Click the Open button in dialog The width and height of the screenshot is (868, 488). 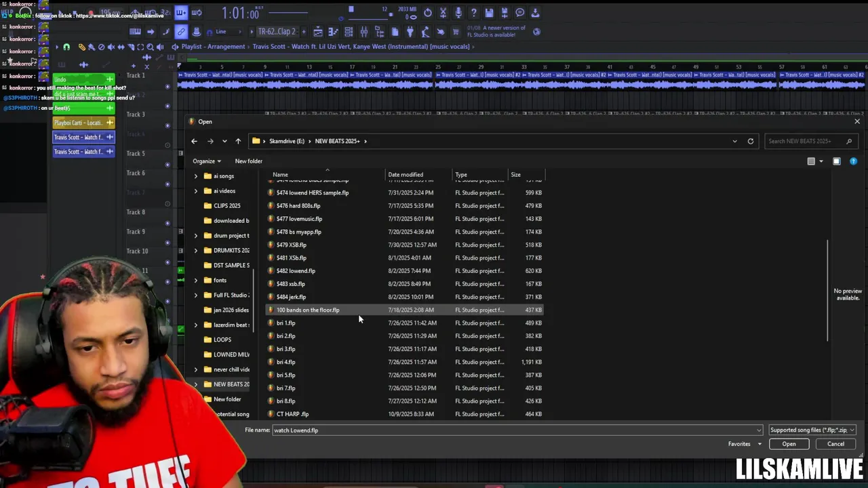(x=789, y=444)
